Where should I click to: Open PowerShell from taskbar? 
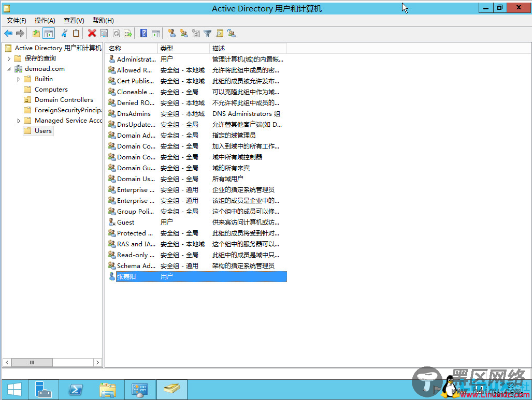click(75, 390)
